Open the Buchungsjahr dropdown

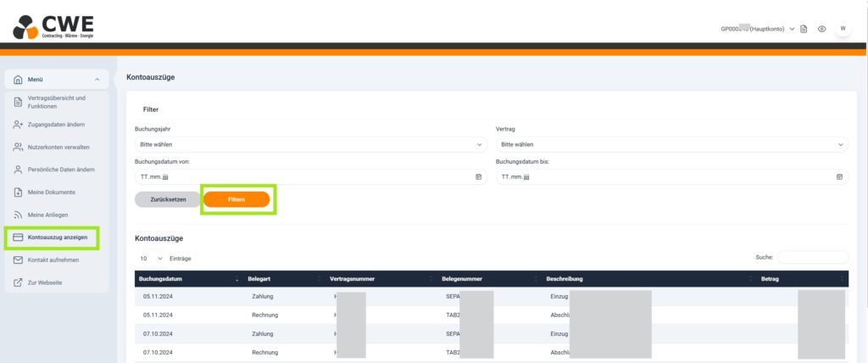coord(309,144)
